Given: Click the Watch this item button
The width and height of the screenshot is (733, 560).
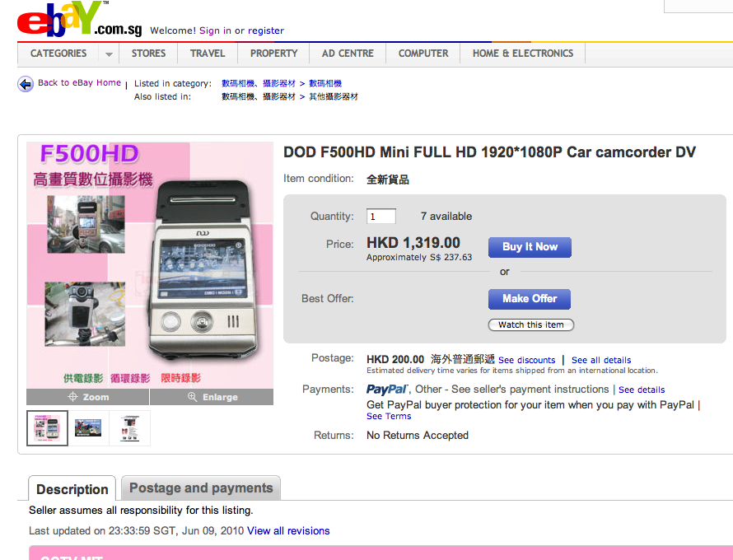Looking at the screenshot, I should point(530,324).
